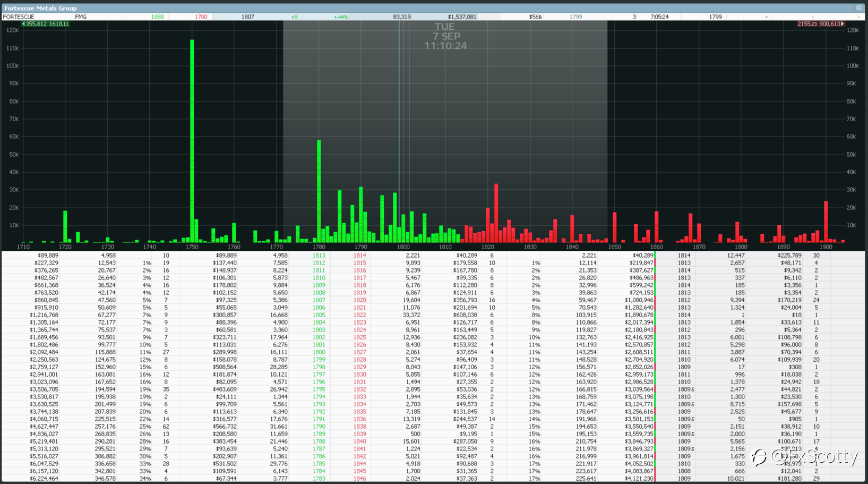Click ask value $608,038 at price 1822
868x484 pixels.
(x=465, y=315)
